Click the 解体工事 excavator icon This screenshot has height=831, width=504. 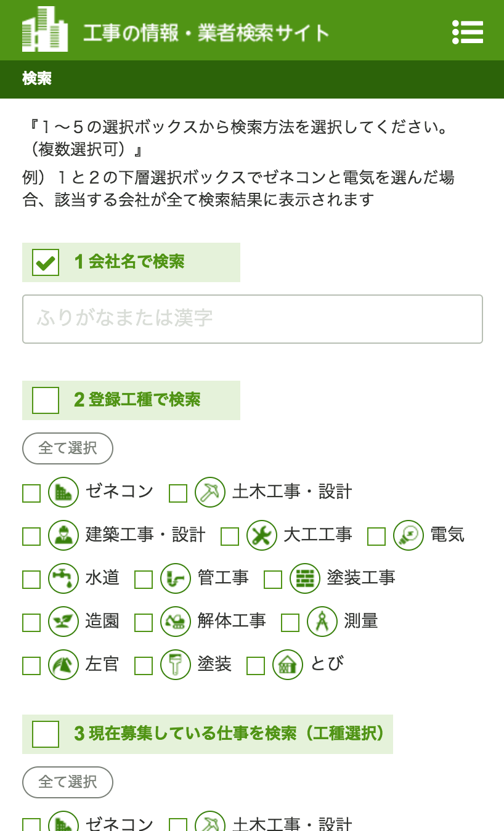[176, 622]
